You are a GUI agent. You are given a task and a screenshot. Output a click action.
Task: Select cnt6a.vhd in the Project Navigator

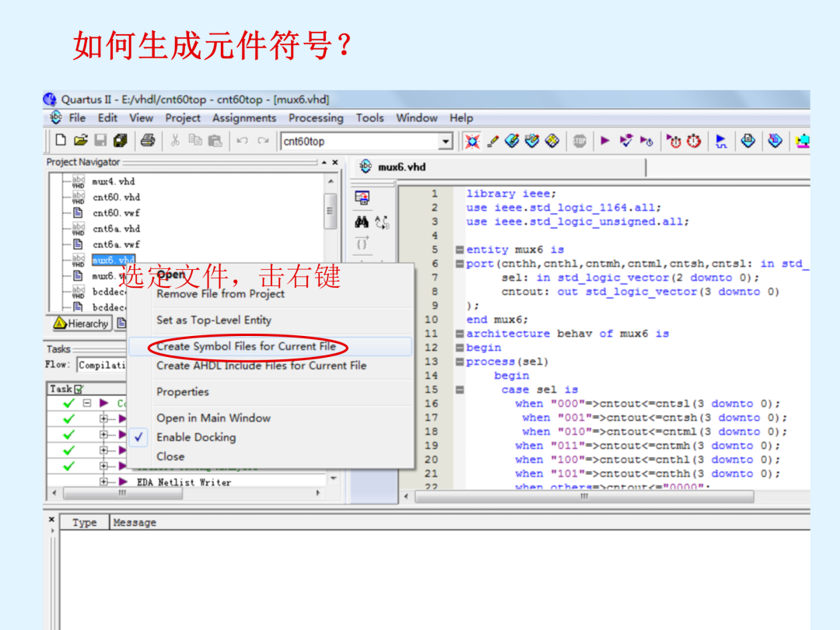click(x=116, y=229)
